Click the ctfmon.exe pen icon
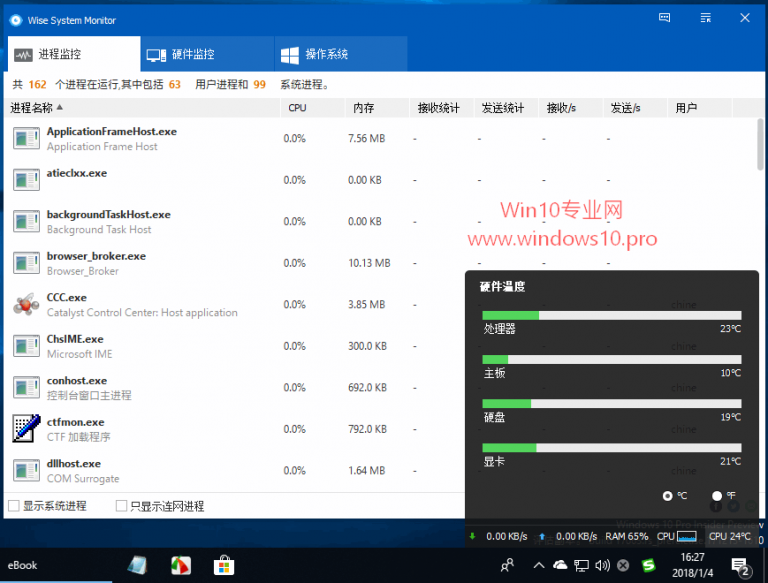 coord(26,429)
